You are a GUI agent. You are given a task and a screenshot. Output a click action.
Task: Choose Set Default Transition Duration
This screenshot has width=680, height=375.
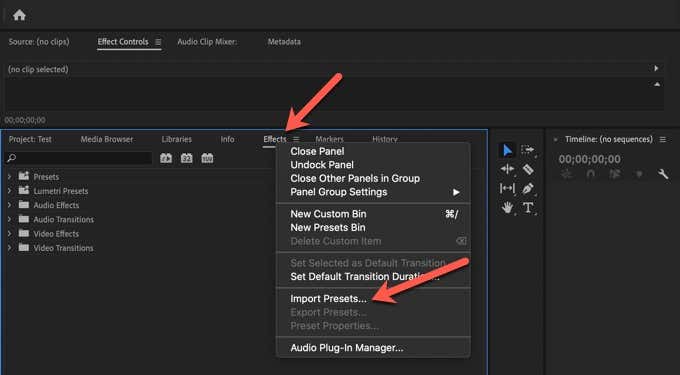(x=365, y=277)
